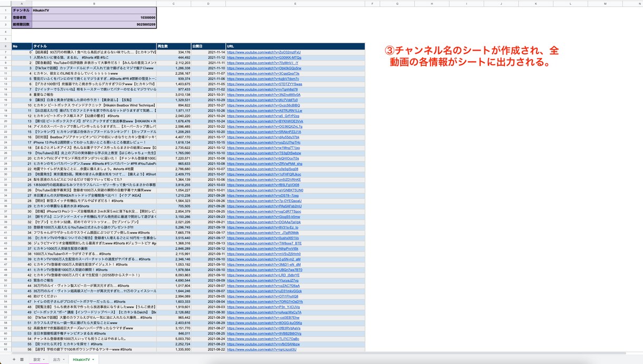
Task: Click subscriber count cell 10300000
Action: [94, 17]
